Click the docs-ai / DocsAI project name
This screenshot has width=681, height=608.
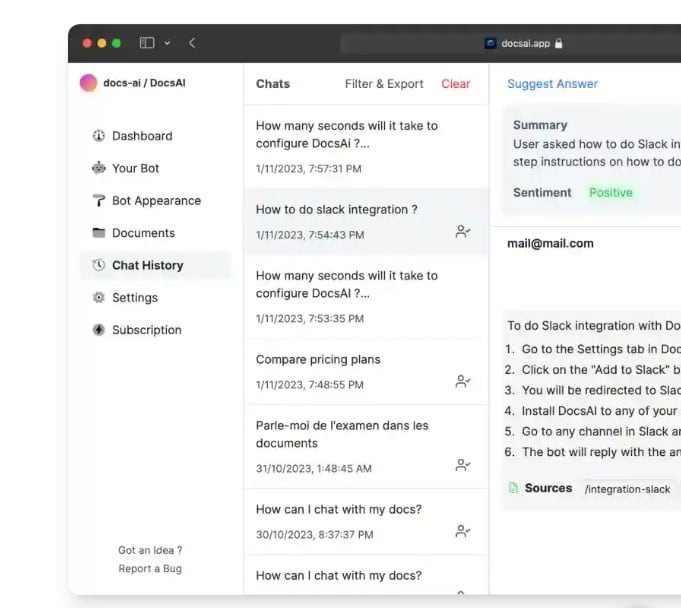[144, 83]
